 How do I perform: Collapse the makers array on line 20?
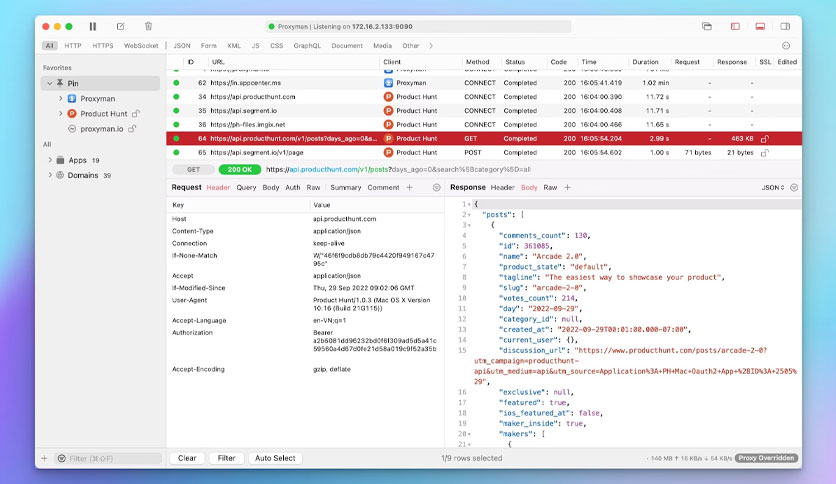(x=469, y=434)
